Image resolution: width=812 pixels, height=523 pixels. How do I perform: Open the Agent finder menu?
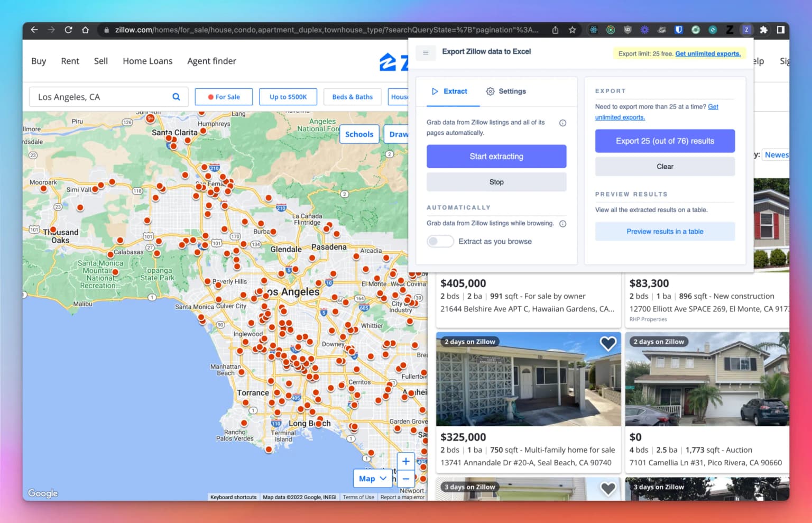(212, 61)
